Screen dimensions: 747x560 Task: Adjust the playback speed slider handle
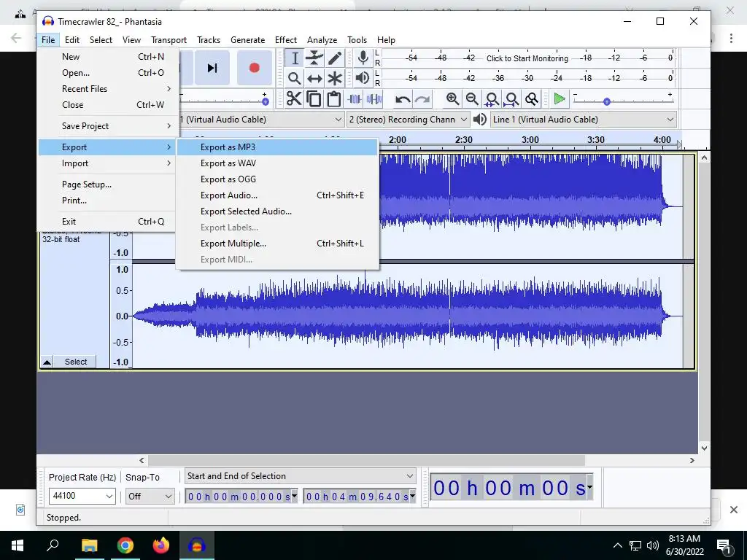(x=606, y=101)
